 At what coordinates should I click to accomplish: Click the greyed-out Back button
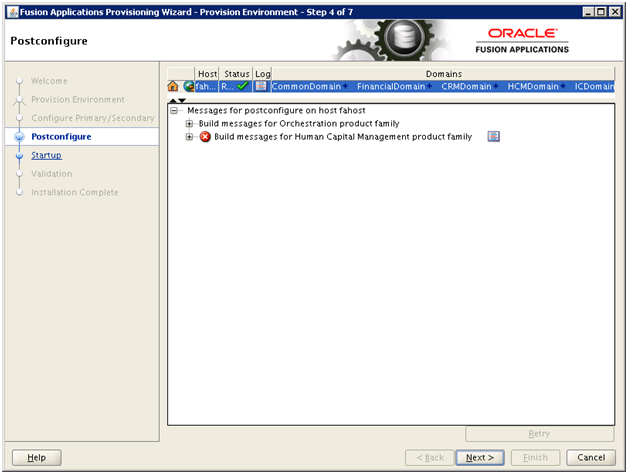coord(430,458)
